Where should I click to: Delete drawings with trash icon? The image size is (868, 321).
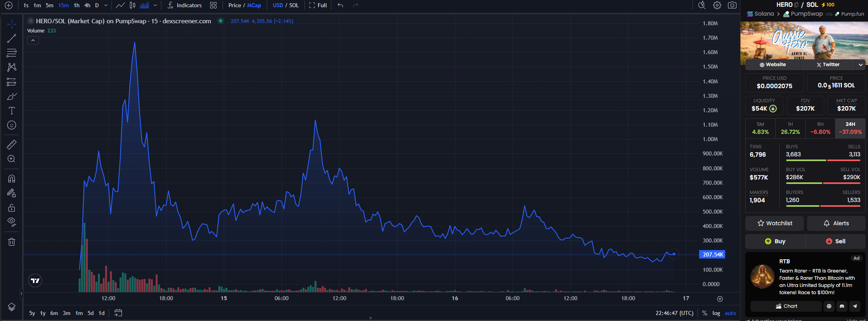pos(12,242)
